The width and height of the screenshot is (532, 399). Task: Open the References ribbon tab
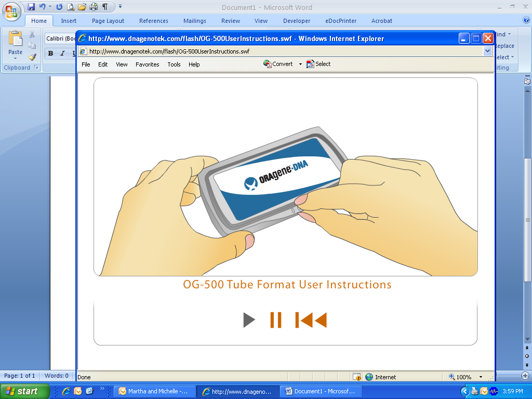pos(154,21)
